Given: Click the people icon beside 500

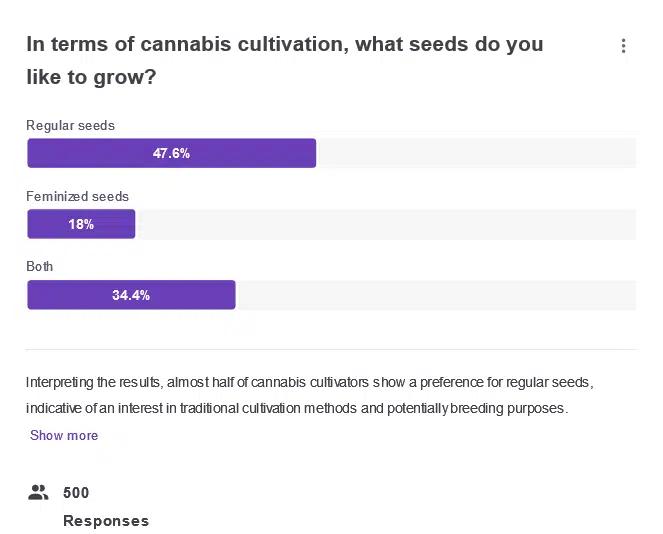Looking at the screenshot, I should (x=39, y=492).
